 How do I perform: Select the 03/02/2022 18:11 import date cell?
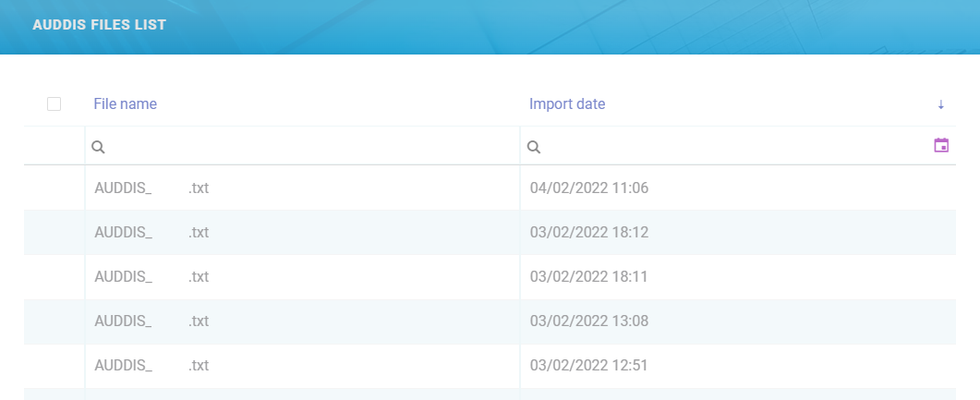589,277
